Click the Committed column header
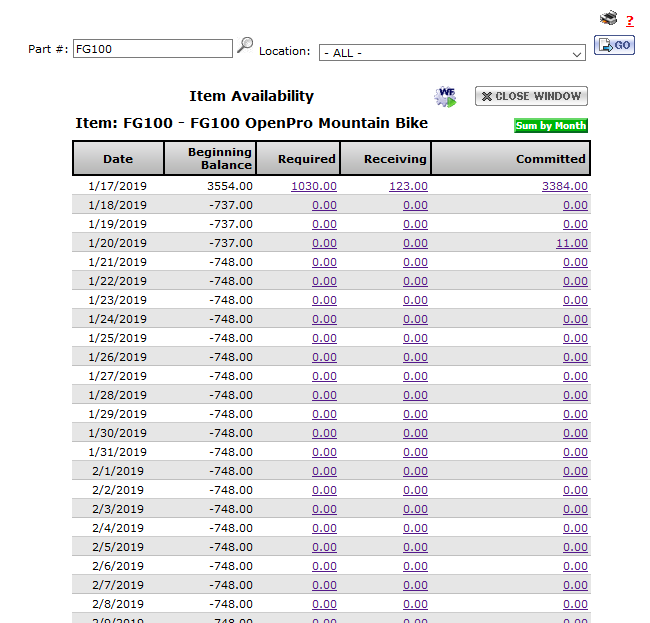Viewport: 650px width, 623px height. (x=550, y=159)
